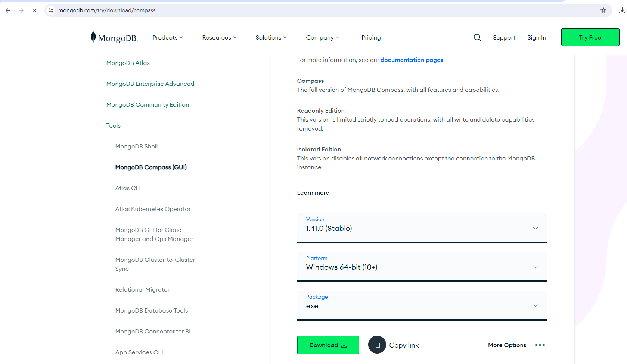Open browser downloads icon
The height and width of the screenshot is (364, 627).
(622, 10)
